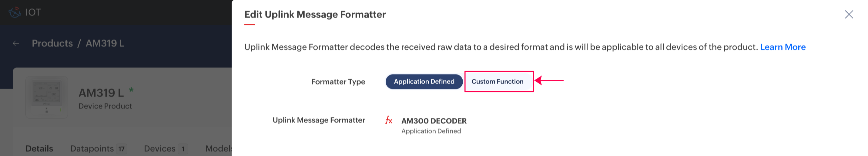Image resolution: width=868 pixels, height=156 pixels.
Task: Click the Devices count badge 1
Action: click(x=183, y=149)
